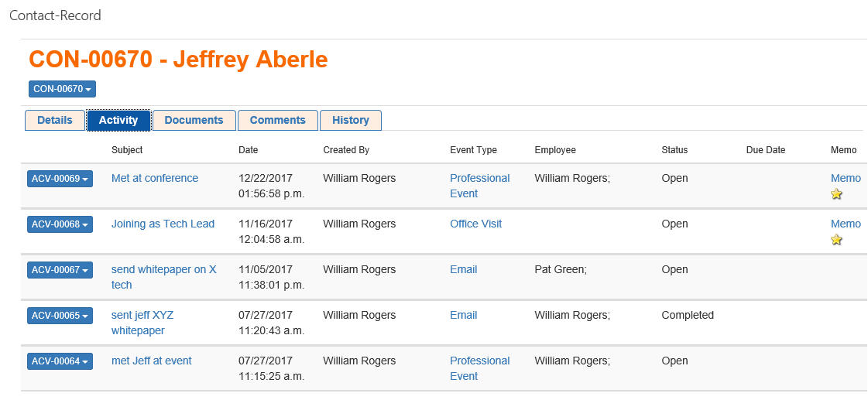Viewport: 868px width, 400px height.
Task: Open the 'Met at conference' subject link
Action: click(155, 178)
